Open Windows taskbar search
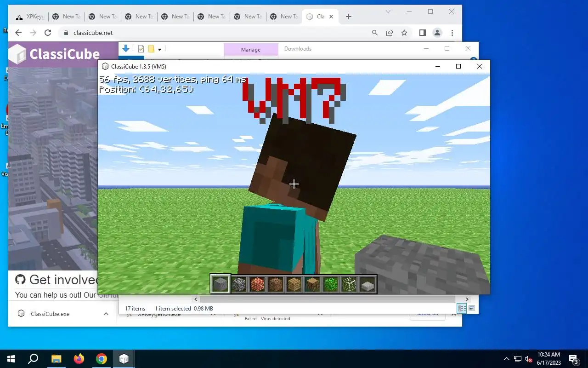This screenshot has height=368, width=588. point(33,359)
